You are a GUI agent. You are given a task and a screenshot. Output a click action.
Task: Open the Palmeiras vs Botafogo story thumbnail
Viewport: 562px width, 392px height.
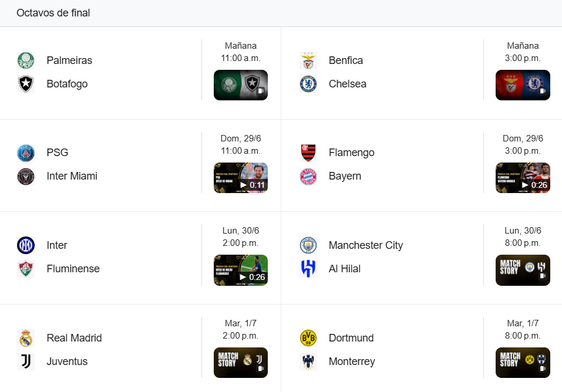(x=241, y=85)
